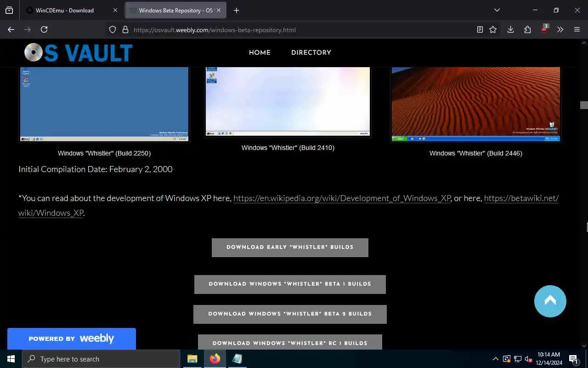Show hidden system tray icons
The width and height of the screenshot is (588, 368).
tap(495, 359)
